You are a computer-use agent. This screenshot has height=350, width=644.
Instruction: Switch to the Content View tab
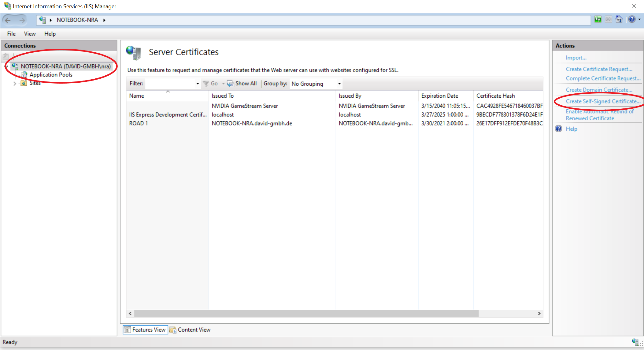(x=190, y=330)
